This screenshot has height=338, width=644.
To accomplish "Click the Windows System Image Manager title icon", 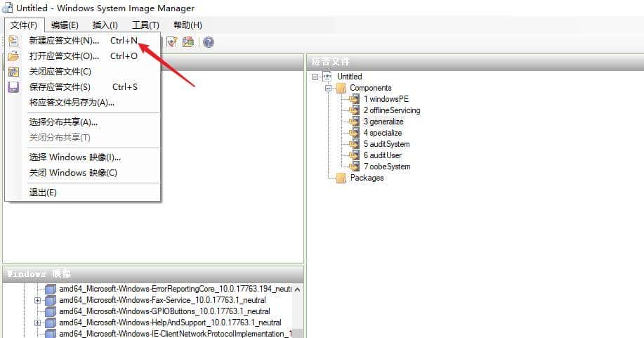I will (8, 8).
